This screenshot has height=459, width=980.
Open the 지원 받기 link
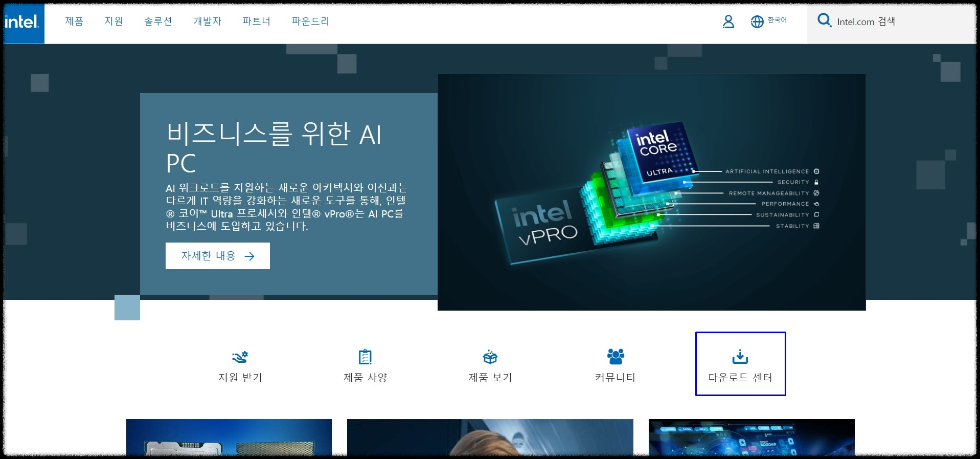pyautogui.click(x=240, y=378)
